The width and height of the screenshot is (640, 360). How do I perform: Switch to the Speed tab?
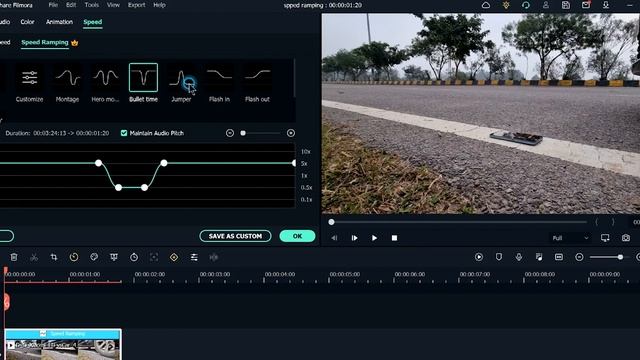[x=93, y=22]
